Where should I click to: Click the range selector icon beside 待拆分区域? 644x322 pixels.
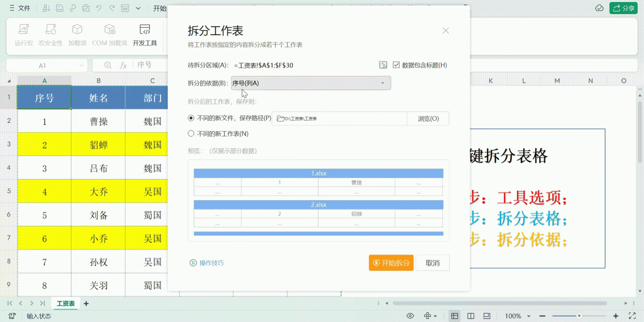pyautogui.click(x=383, y=65)
